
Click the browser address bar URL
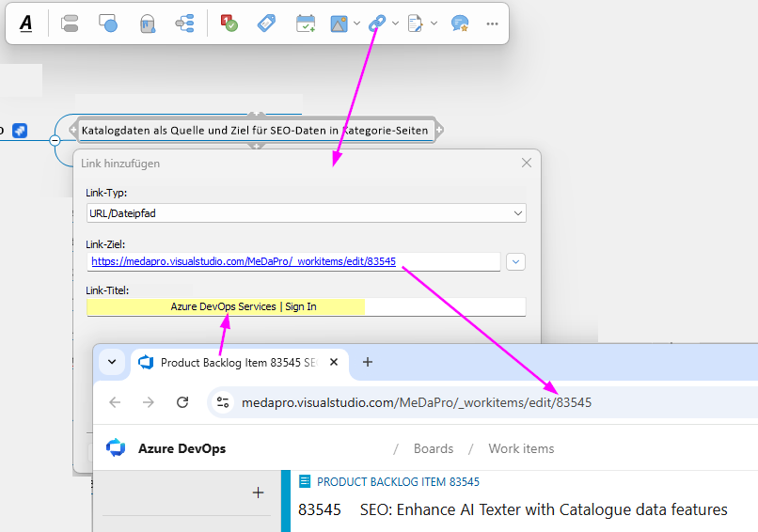pyautogui.click(x=417, y=402)
